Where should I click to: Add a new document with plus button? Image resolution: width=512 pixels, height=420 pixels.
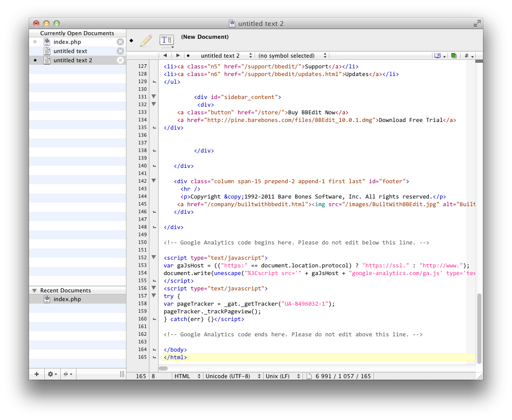point(37,374)
